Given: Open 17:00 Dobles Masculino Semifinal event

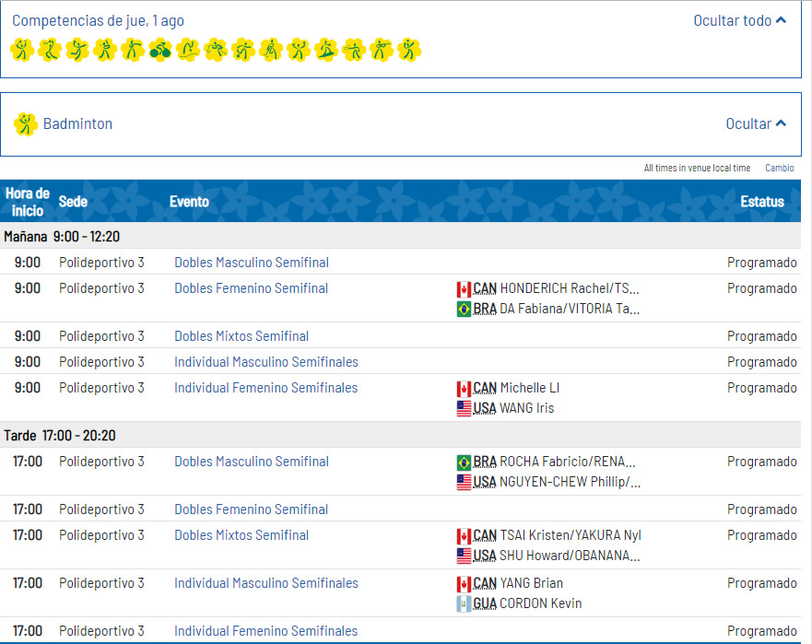Looking at the screenshot, I should click(252, 462).
